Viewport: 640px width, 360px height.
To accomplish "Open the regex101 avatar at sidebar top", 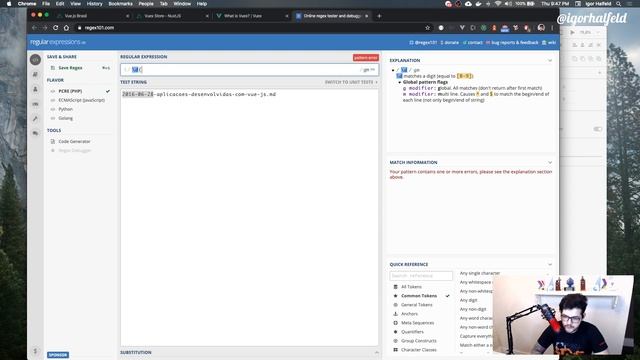I will click(x=36, y=60).
